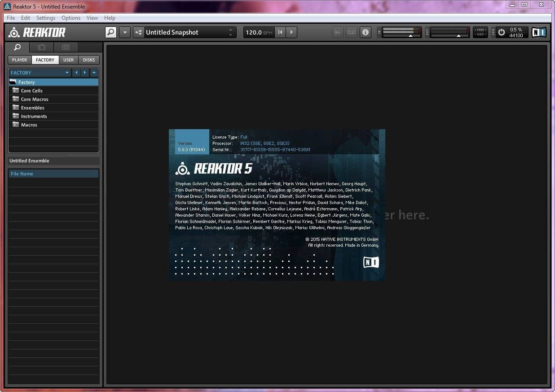
Task: Open the Options menu
Action: click(x=71, y=18)
